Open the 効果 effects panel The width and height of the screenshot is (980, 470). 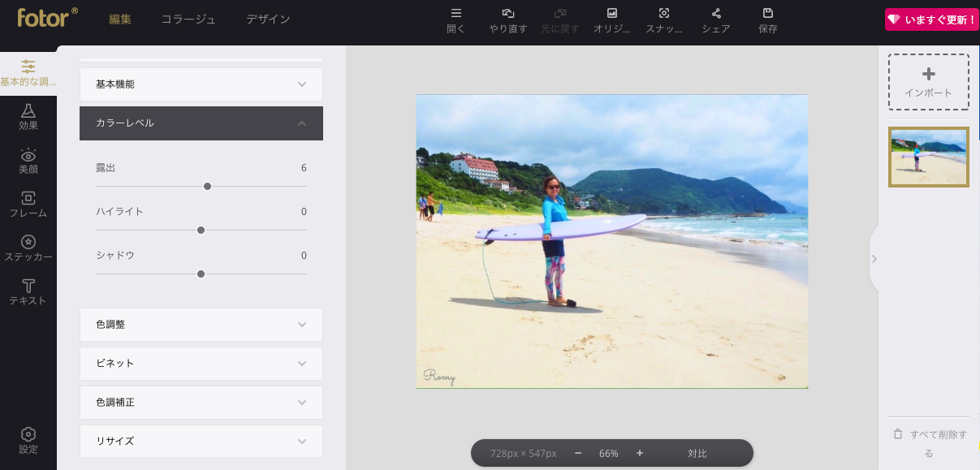(28, 117)
